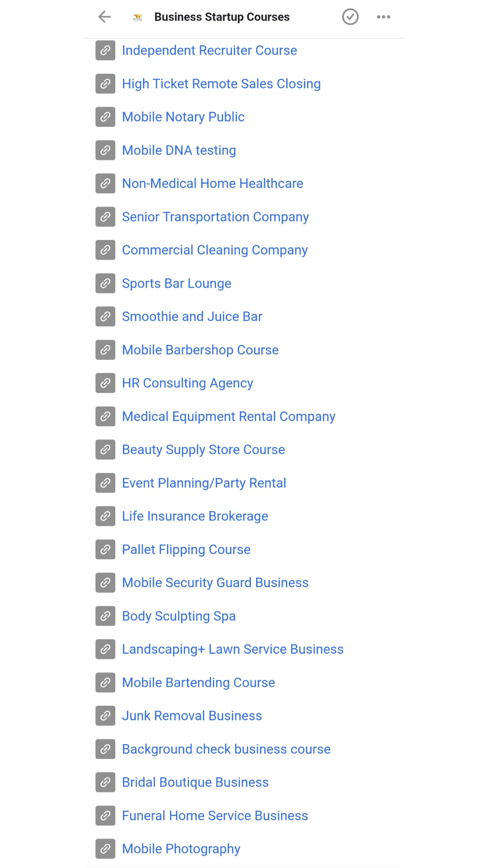Click the Business Startup Courses page title
The image size is (488, 868).
(x=222, y=17)
